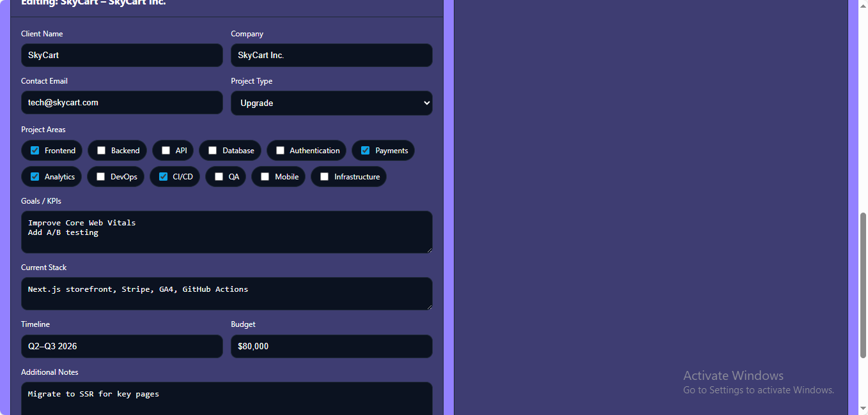Image resolution: width=868 pixels, height=415 pixels.
Task: Uncheck the CI/CD checkbox
Action: [x=163, y=177]
